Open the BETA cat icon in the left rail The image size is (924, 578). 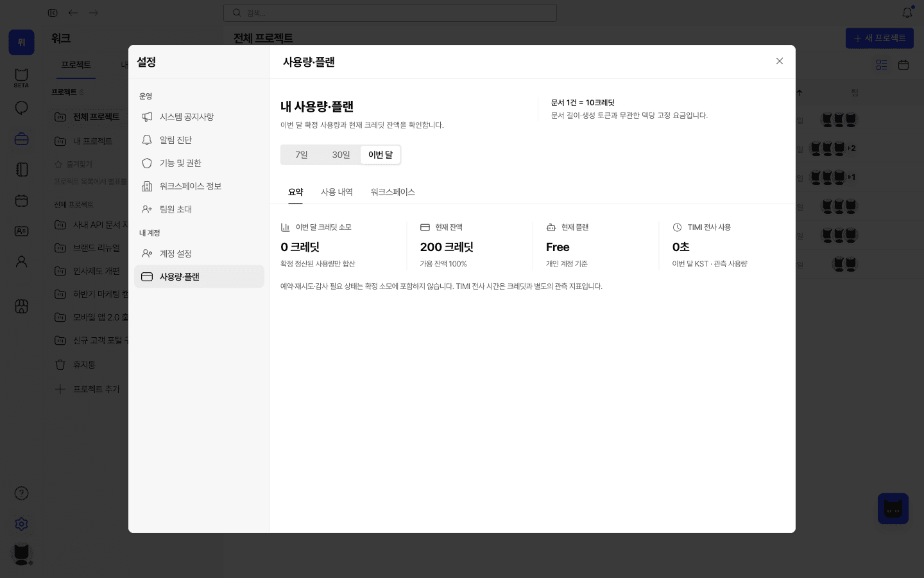click(x=21, y=77)
